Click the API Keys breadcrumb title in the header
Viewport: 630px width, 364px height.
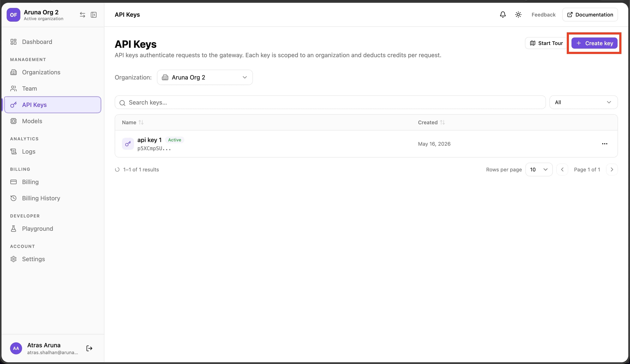127,15
